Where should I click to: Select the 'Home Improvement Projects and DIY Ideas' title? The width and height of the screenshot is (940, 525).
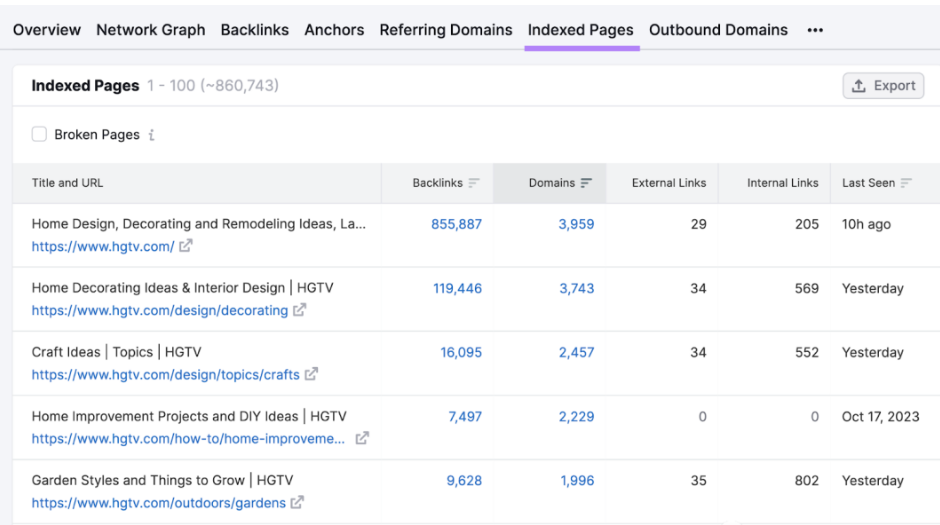(x=189, y=416)
